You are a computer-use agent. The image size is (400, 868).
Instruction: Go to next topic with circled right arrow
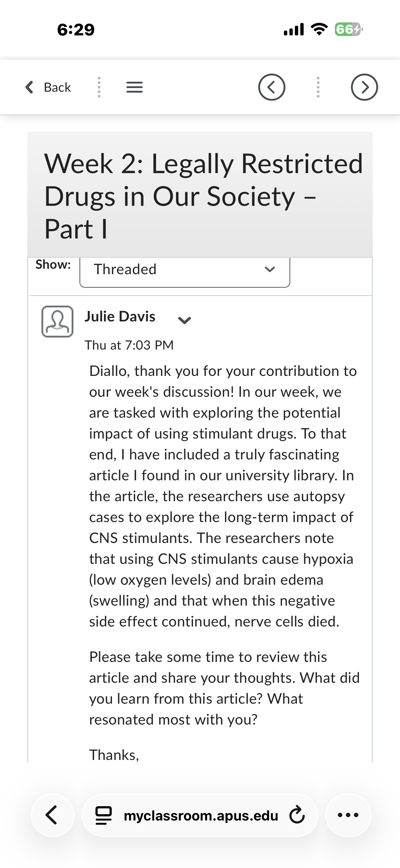pyautogui.click(x=364, y=87)
